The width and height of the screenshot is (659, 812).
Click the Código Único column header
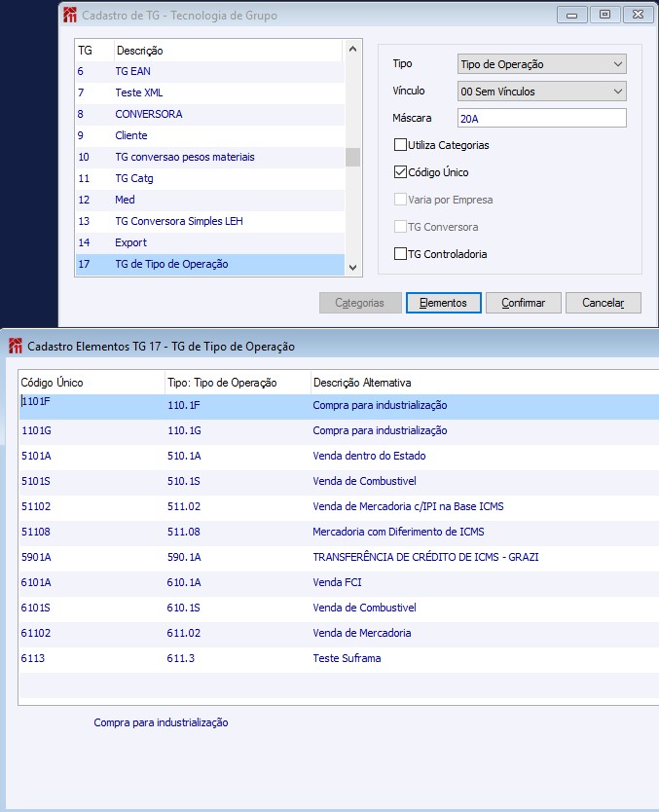(x=92, y=383)
